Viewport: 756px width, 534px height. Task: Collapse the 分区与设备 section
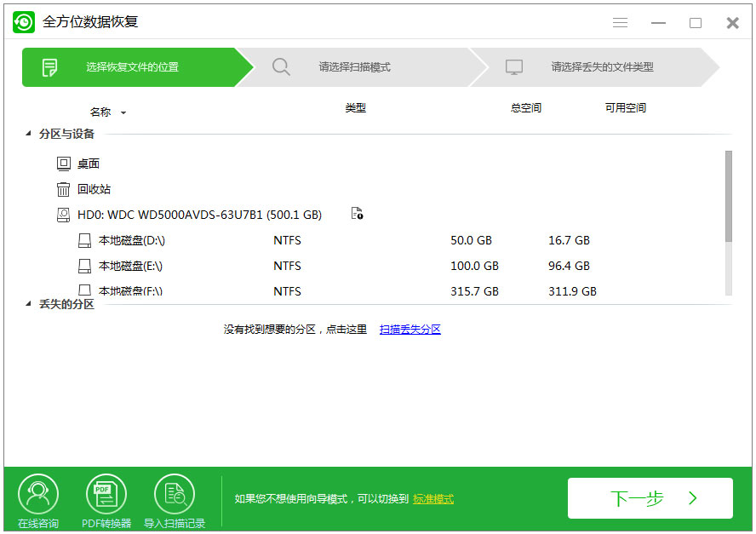(27, 134)
